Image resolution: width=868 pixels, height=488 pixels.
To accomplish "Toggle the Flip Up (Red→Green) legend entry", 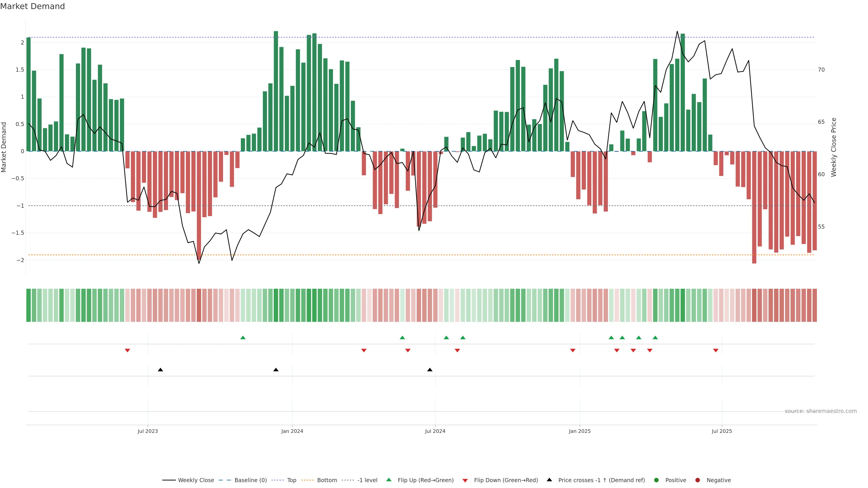I will pos(425,480).
